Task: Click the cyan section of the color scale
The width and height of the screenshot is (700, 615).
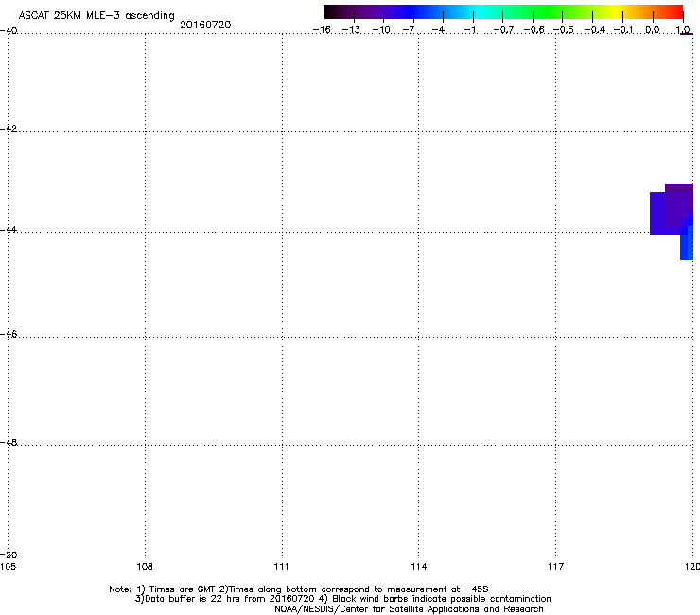Action: pos(480,11)
